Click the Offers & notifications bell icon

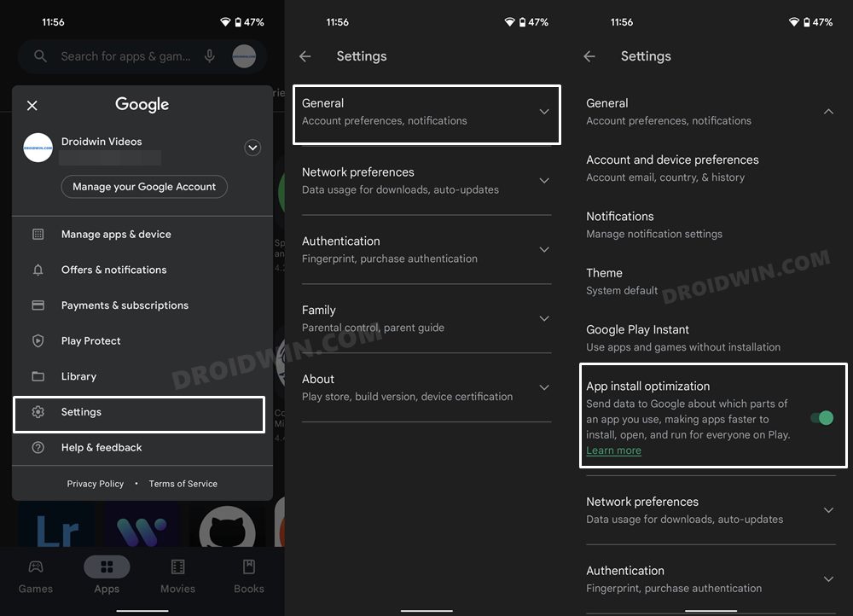(37, 270)
